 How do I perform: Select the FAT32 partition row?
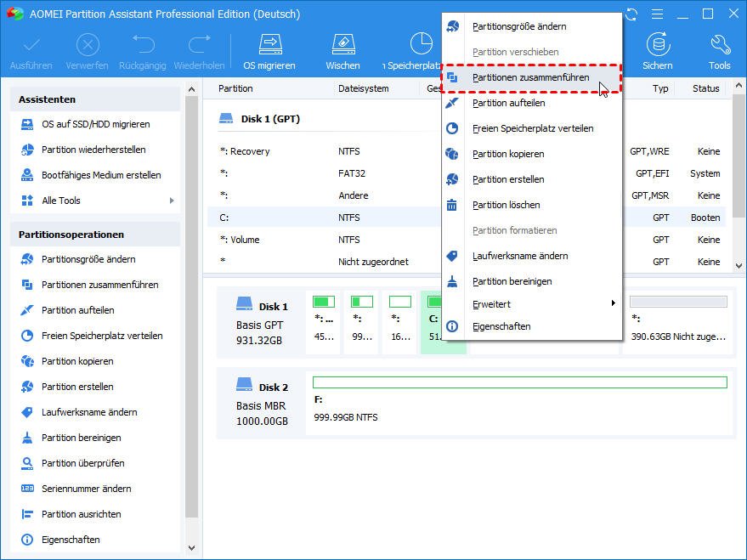click(467, 173)
